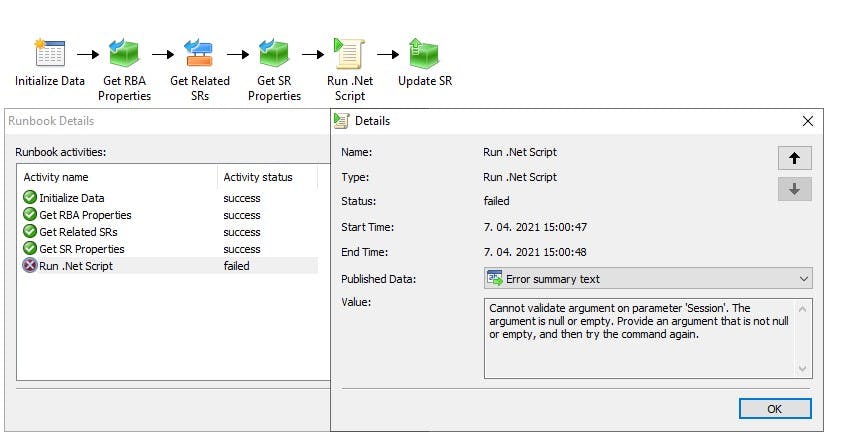Close the Details dialog

click(x=807, y=121)
